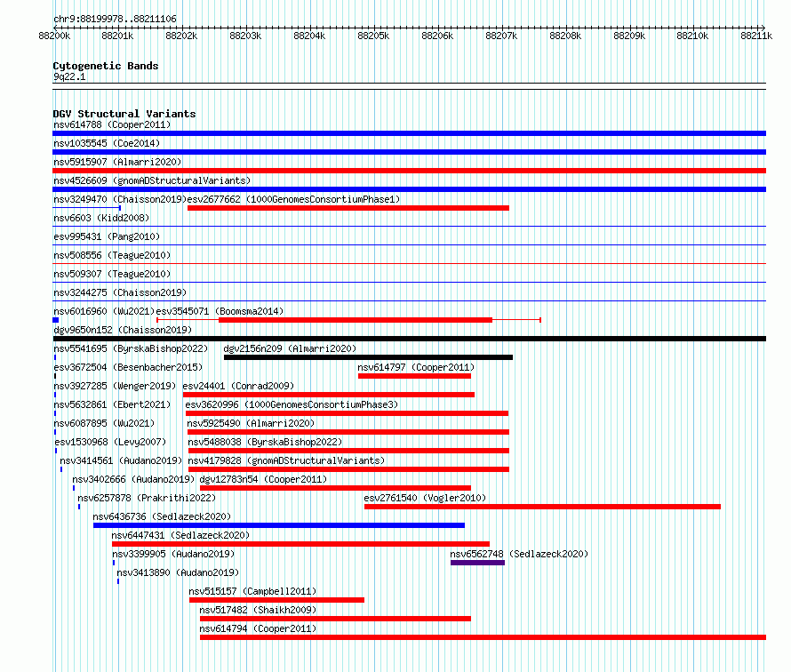Select the nsv508556 (Teague2010) label
The image size is (791, 672).
112,255
